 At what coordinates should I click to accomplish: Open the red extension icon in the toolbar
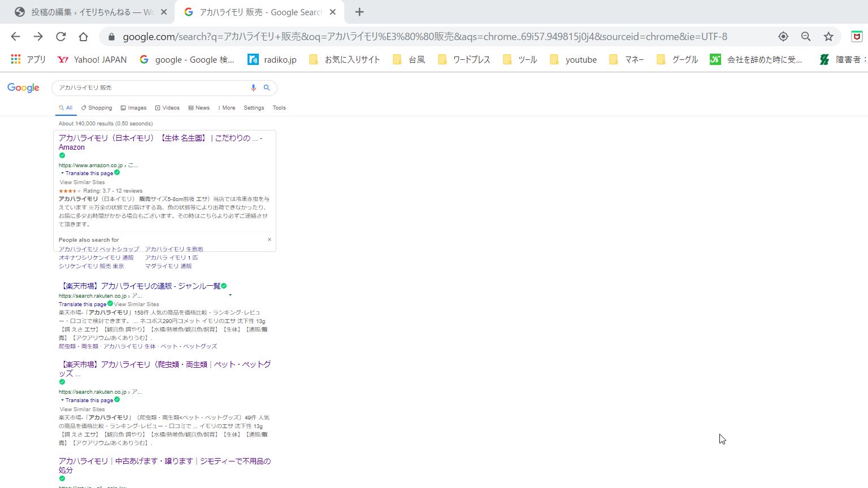pyautogui.click(x=857, y=37)
